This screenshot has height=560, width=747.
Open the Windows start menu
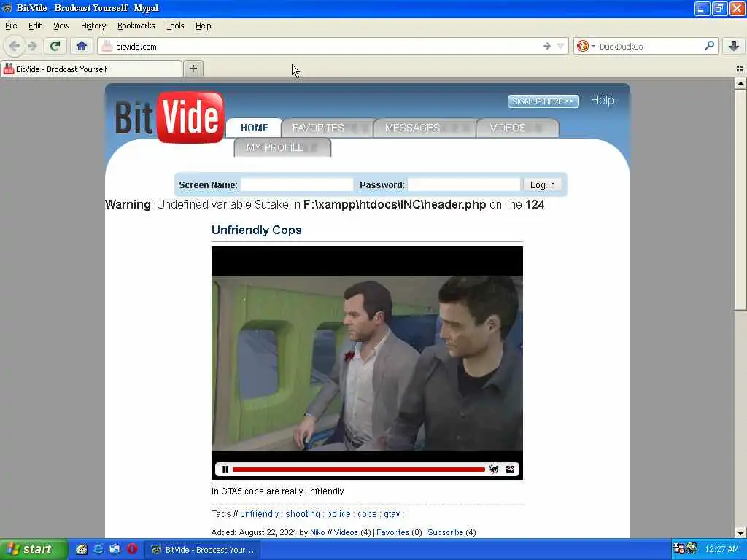(34, 550)
